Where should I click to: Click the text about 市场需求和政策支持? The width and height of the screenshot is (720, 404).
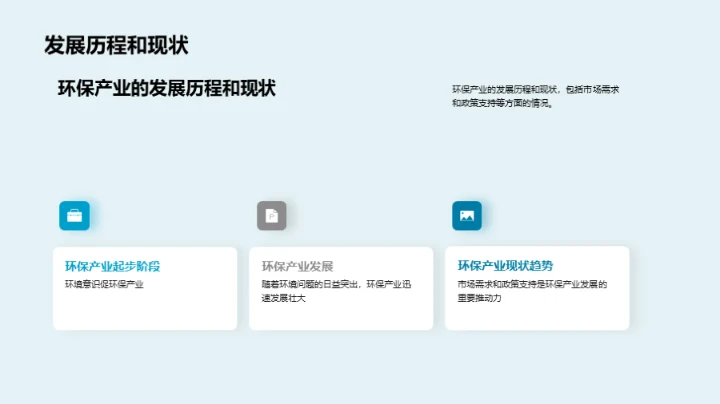pyautogui.click(x=532, y=291)
